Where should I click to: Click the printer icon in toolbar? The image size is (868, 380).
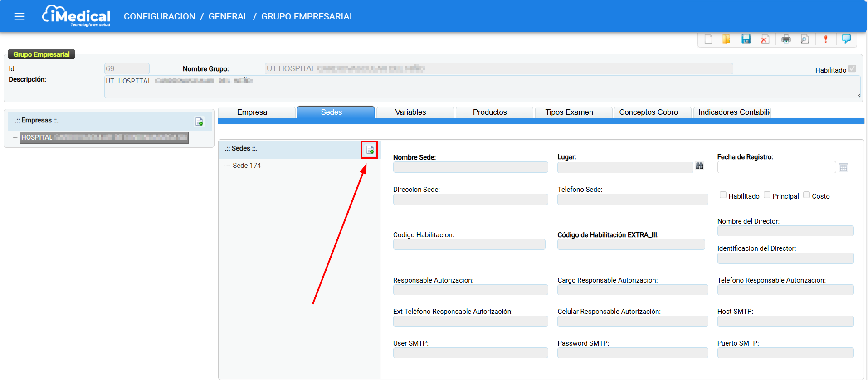(786, 39)
